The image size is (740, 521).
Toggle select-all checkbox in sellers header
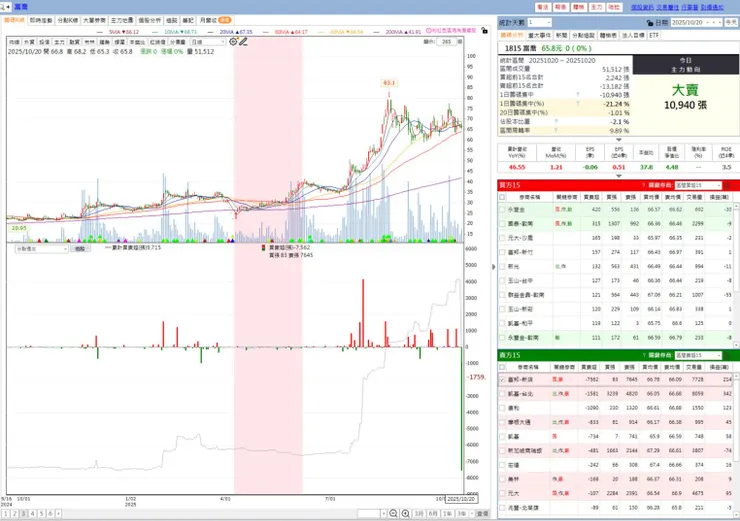click(x=502, y=367)
